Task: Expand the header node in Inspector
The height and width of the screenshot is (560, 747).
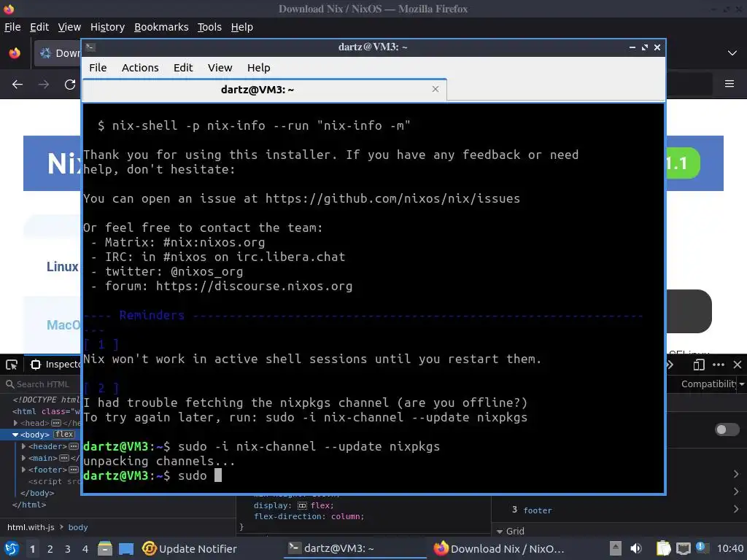Action: [x=24, y=446]
